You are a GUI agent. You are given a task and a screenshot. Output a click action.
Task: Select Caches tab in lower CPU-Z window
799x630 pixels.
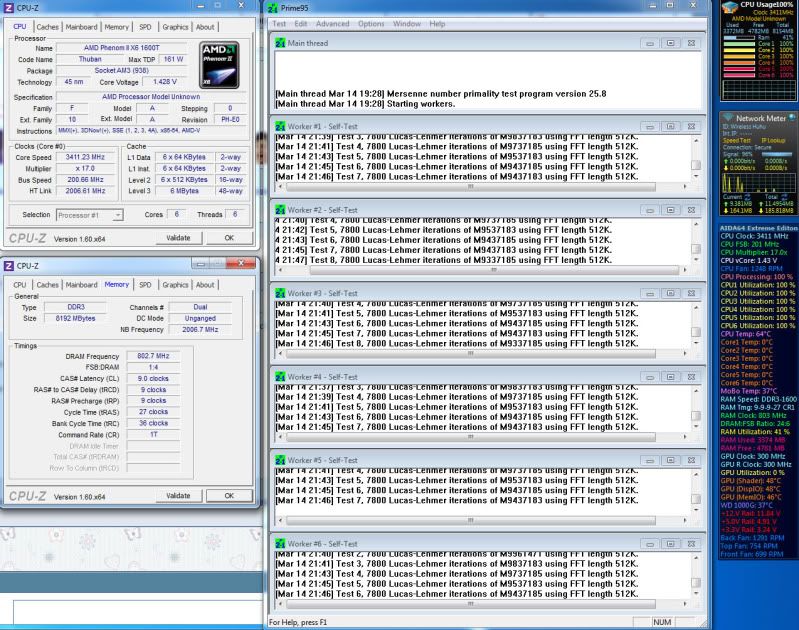point(48,285)
